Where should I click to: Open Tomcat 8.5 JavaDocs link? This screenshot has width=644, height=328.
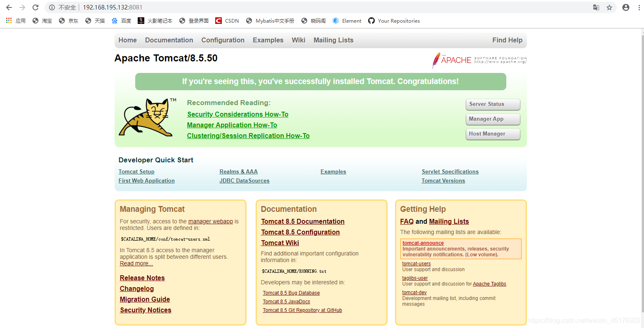coord(287,302)
